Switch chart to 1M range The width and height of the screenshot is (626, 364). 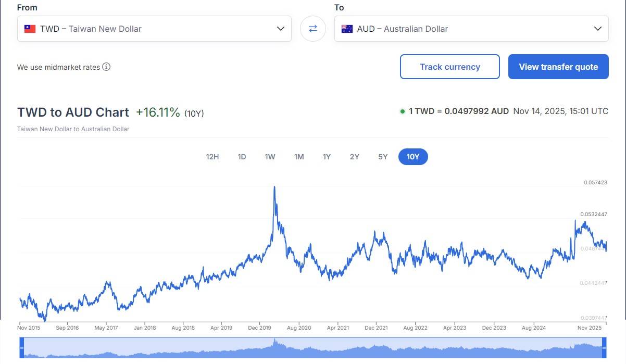(x=299, y=157)
